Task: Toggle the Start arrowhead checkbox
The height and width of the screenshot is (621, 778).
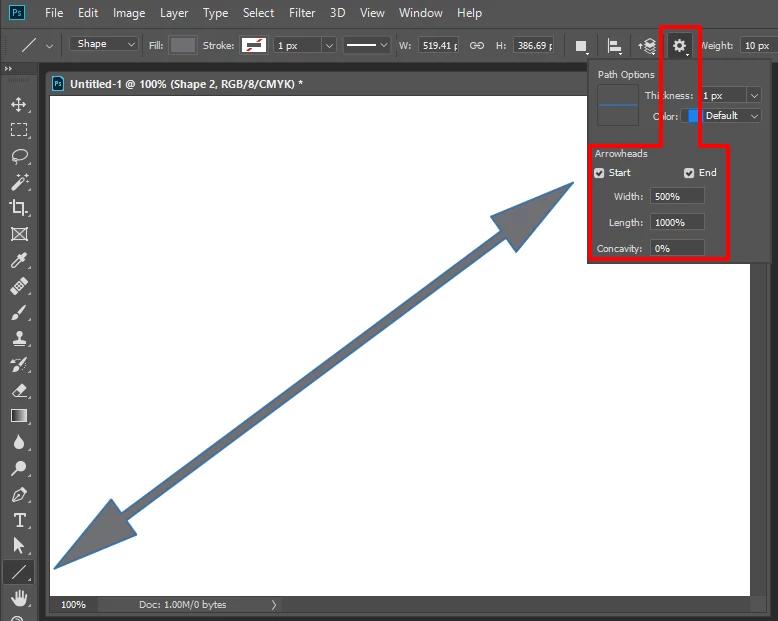Action: [x=599, y=173]
